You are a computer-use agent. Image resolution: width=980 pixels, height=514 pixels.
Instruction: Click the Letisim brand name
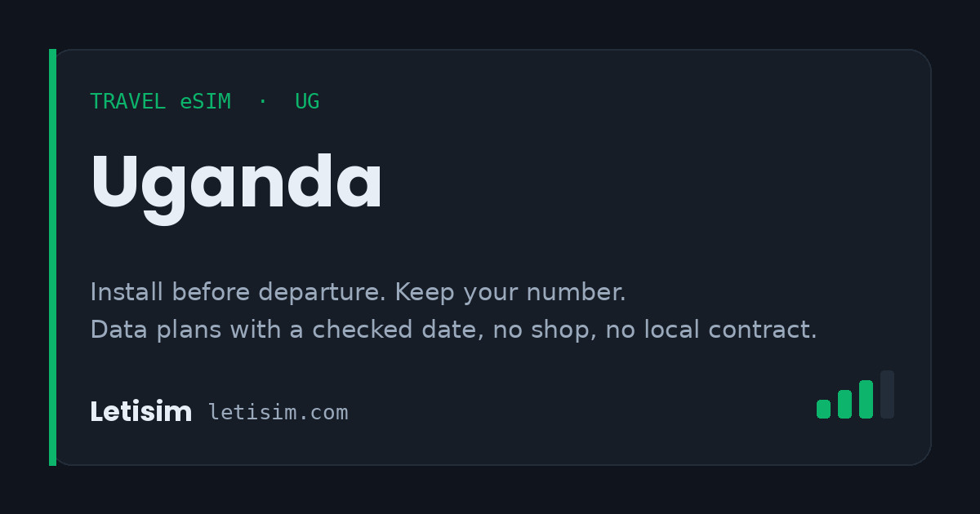(140, 412)
